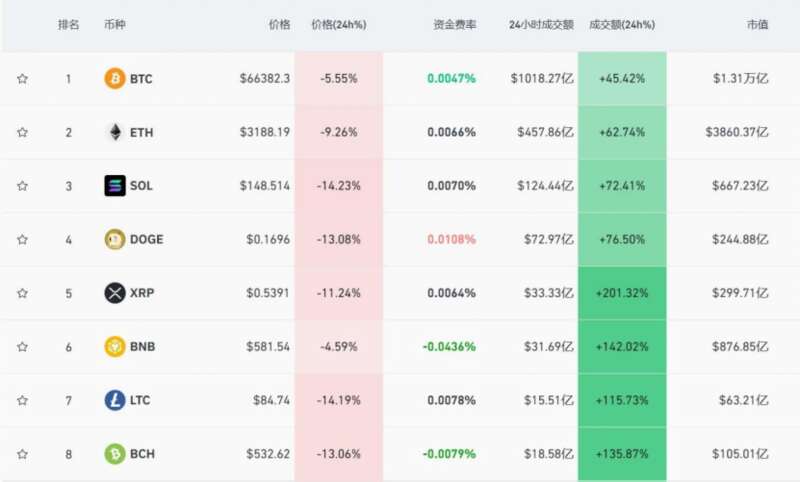Add SOL to favorites with star
The width and height of the screenshot is (800, 482).
[22, 186]
